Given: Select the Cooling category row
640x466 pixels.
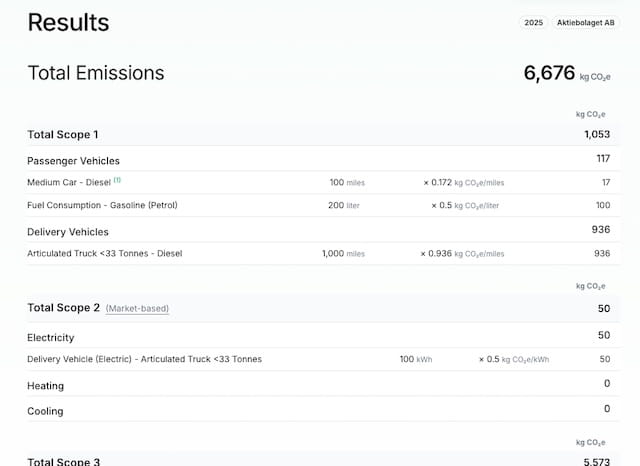Looking at the screenshot, I should [x=323, y=410].
